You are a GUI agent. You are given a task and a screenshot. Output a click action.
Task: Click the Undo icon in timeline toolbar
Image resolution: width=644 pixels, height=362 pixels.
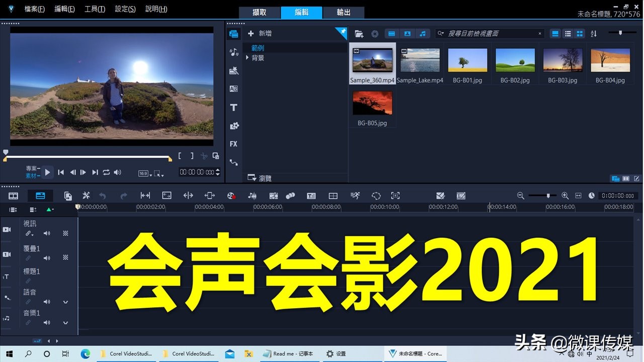103,196
